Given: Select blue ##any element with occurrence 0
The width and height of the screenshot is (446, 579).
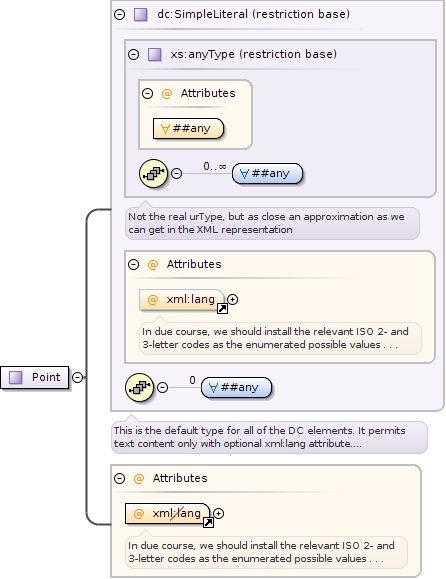Looking at the screenshot, I should click(x=236, y=387).
